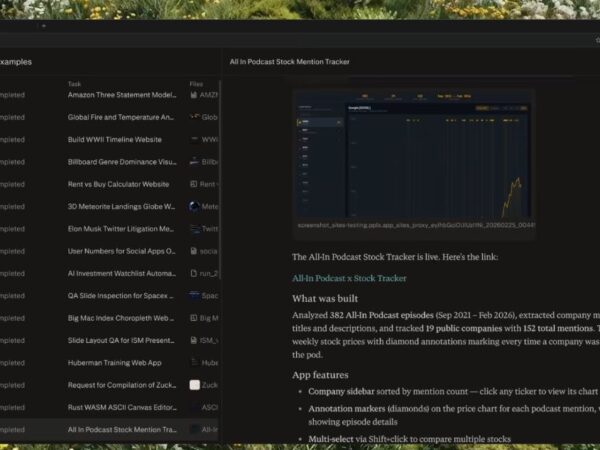The image size is (600, 450).
Task: Click the ISM document file icon
Action: coord(194,340)
